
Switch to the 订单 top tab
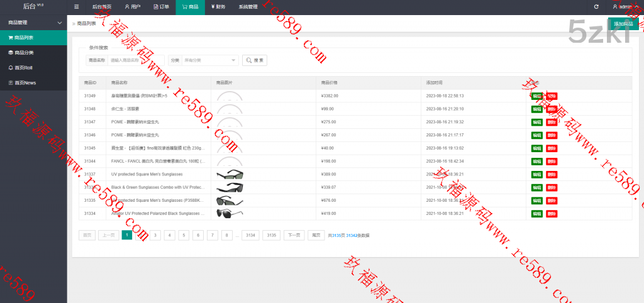[161, 7]
